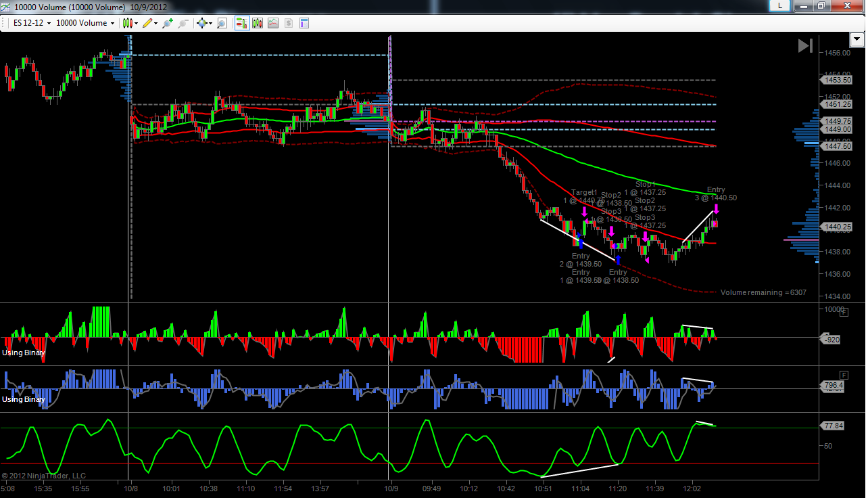Toggle the Chart Trader panel icon
868x498 pixels.
241,23
